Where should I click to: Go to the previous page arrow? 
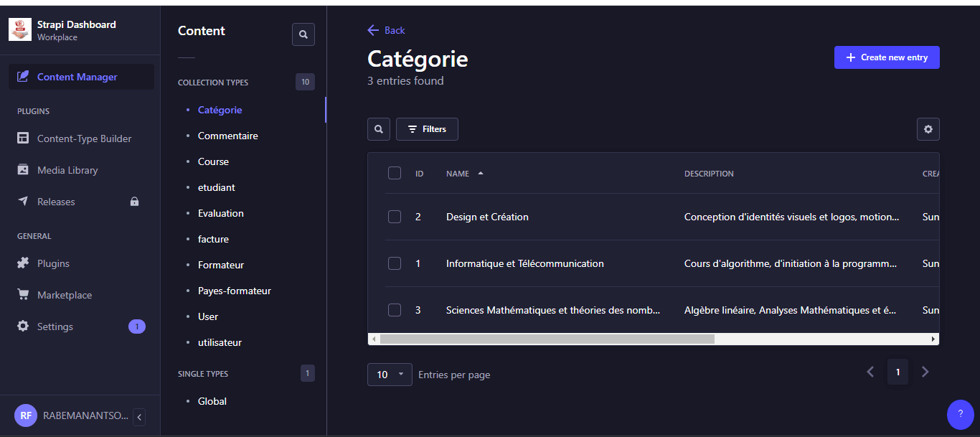pos(870,372)
